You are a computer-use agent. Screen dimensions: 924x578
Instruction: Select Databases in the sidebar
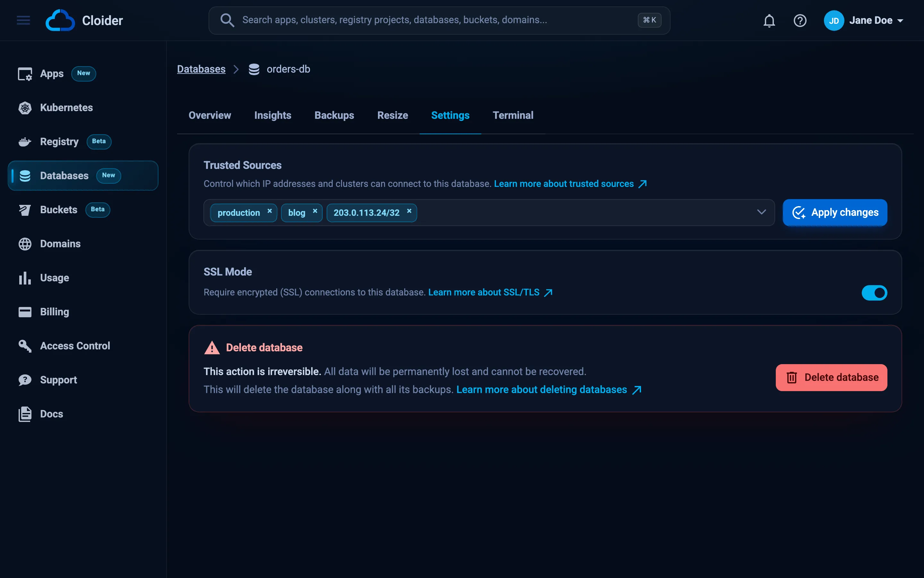(83, 175)
